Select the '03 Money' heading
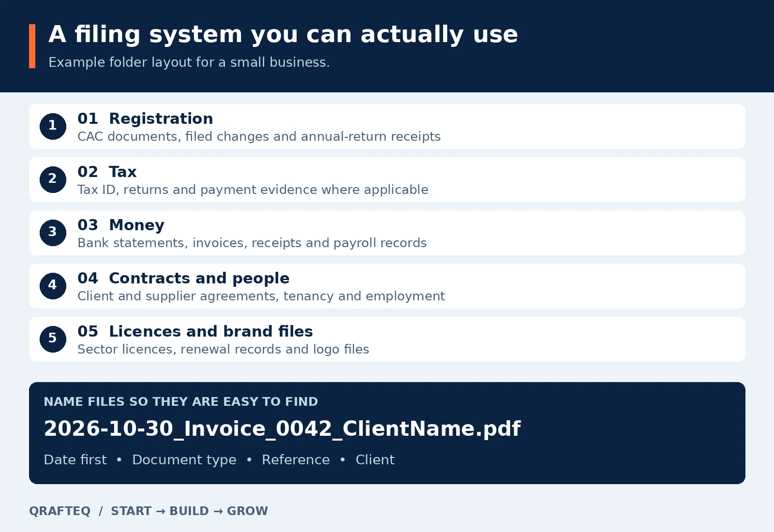Screen dimensions: 774x532 tap(121, 225)
